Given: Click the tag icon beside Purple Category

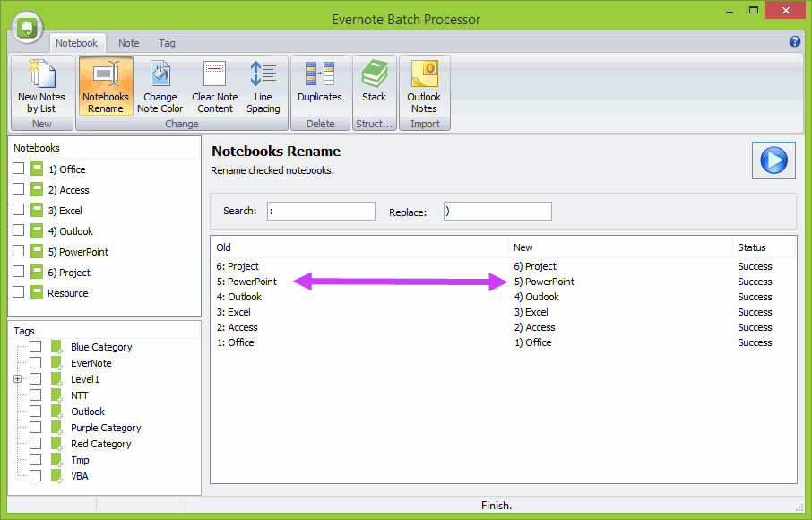Looking at the screenshot, I should click(56, 428).
